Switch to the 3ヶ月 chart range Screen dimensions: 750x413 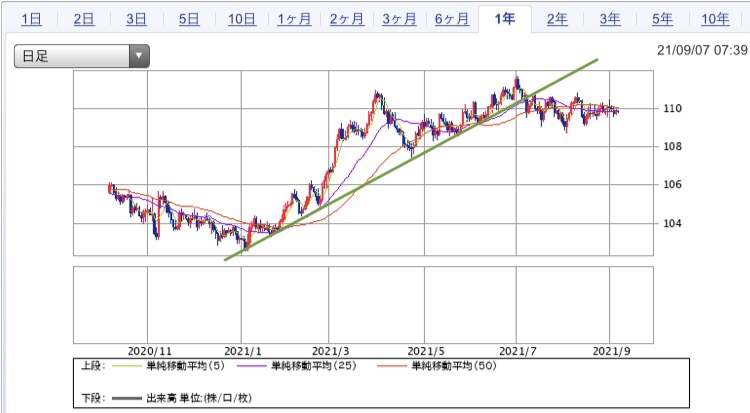399,19
